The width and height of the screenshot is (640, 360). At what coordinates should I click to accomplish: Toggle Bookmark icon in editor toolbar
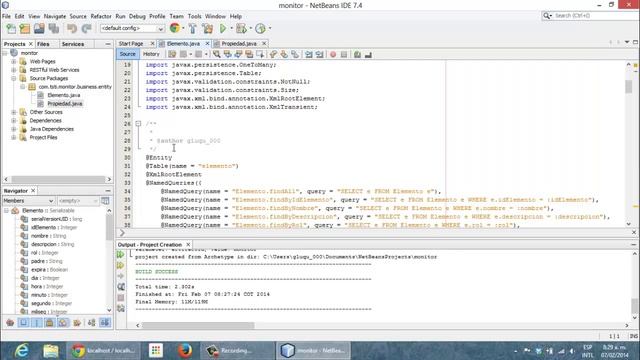point(295,54)
